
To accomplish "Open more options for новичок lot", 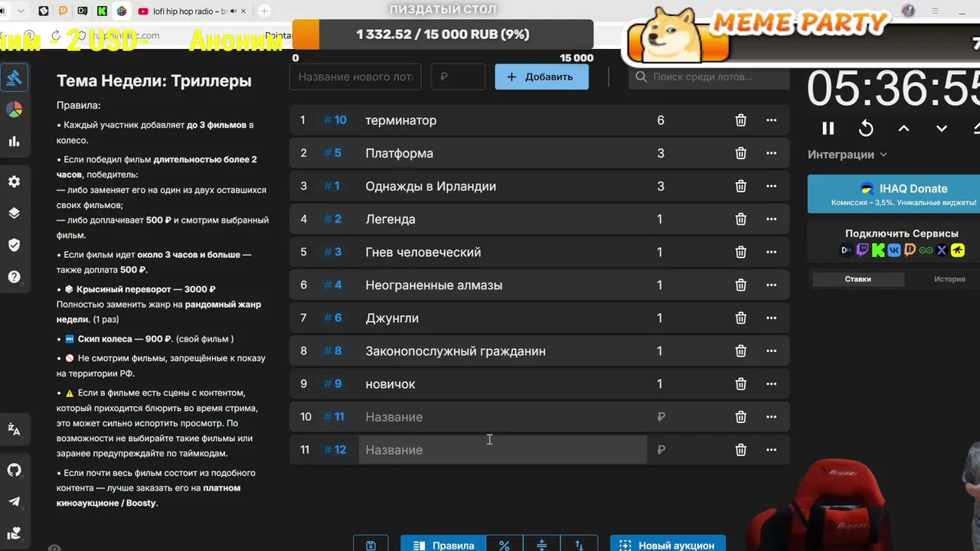I will click(771, 383).
